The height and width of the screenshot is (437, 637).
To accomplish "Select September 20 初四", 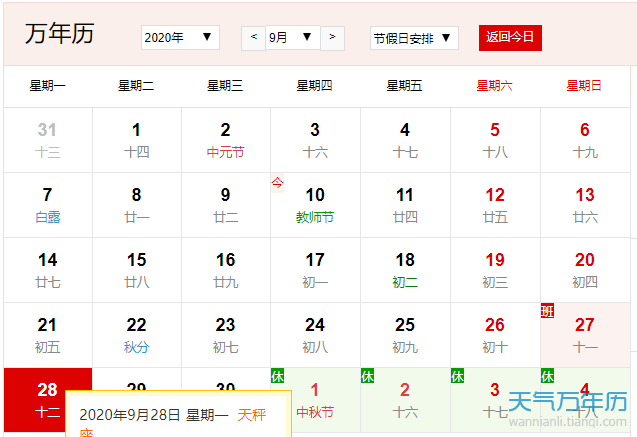I will [585, 270].
